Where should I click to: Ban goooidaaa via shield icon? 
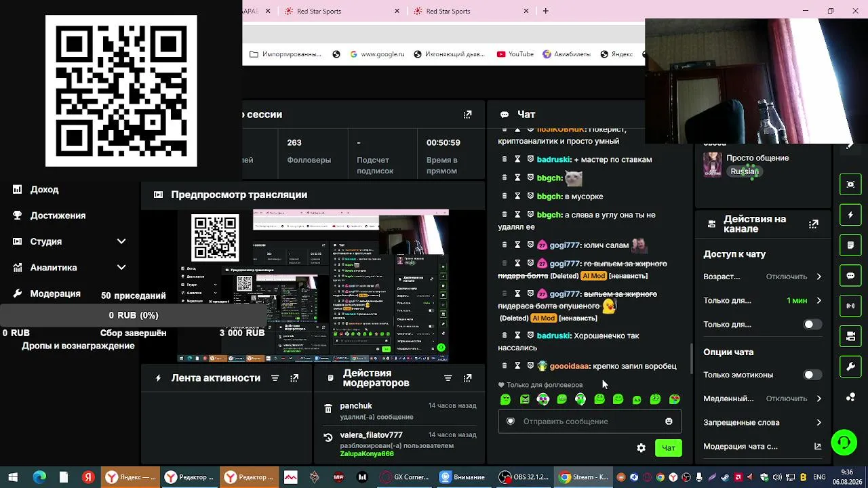point(530,366)
